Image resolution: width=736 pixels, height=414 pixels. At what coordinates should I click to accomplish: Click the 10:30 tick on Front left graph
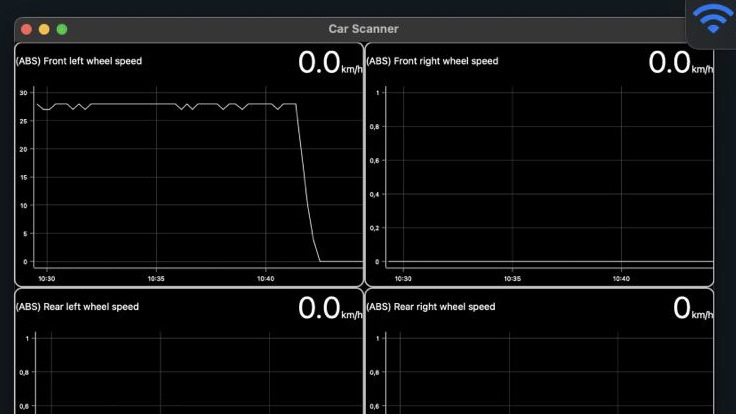pos(47,279)
